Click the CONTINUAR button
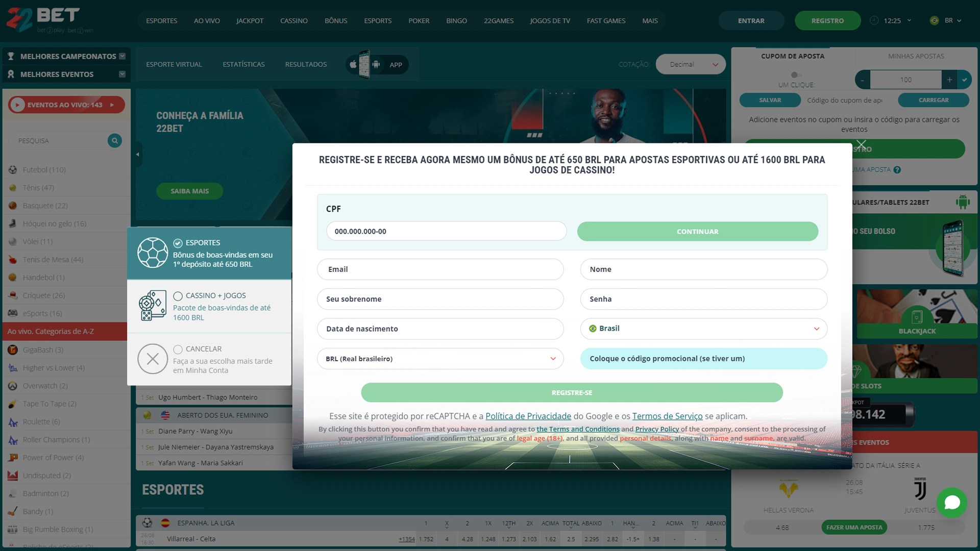The height and width of the screenshot is (551, 980). point(698,231)
